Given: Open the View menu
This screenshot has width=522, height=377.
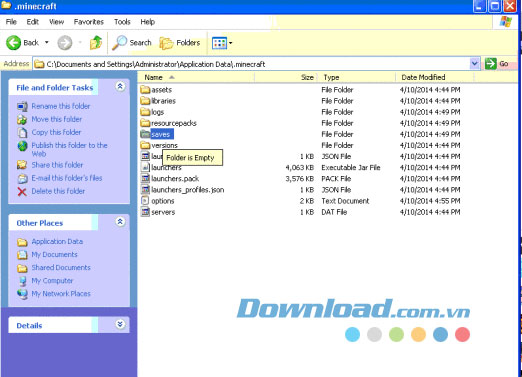Looking at the screenshot, I should (x=56, y=22).
